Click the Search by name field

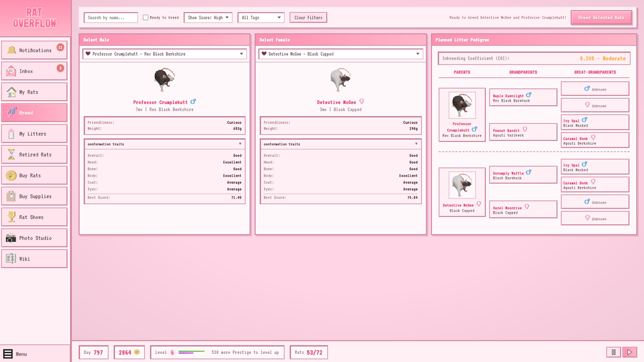tap(111, 17)
